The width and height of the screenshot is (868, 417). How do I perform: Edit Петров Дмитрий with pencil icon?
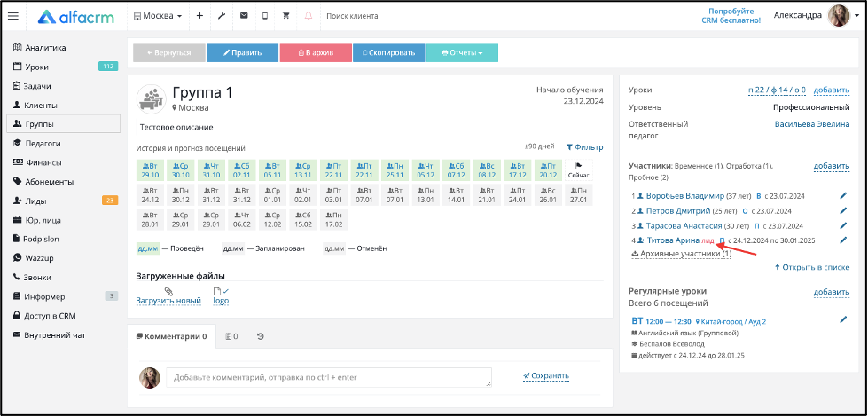click(x=844, y=210)
